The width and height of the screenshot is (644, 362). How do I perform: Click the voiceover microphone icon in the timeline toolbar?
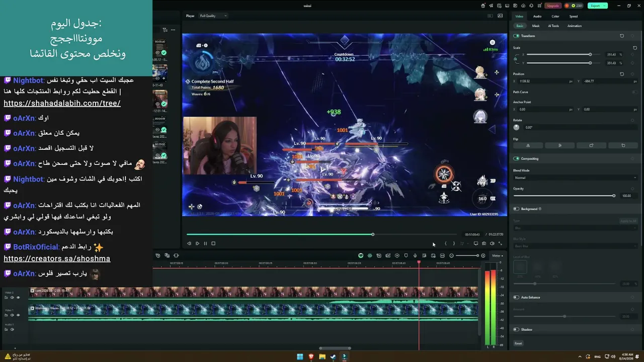[x=415, y=255]
